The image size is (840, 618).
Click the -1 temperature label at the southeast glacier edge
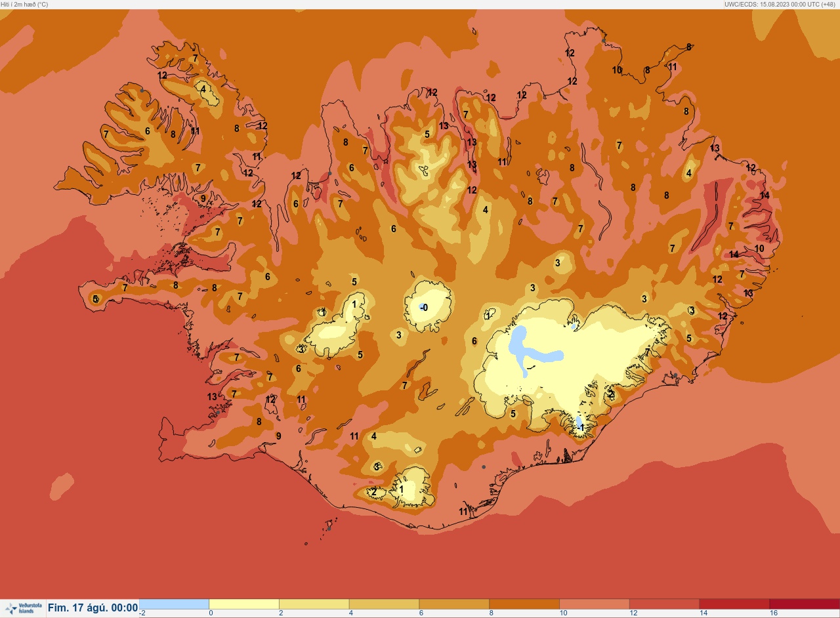[x=579, y=428]
